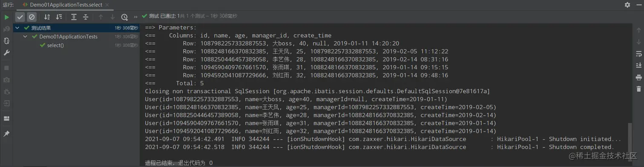Select the select() test method
This screenshot has width=644, height=167.
(55, 45)
